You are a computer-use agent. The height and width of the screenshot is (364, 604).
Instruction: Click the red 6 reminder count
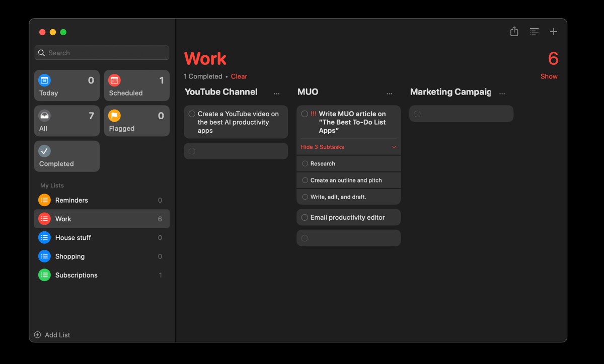click(553, 59)
